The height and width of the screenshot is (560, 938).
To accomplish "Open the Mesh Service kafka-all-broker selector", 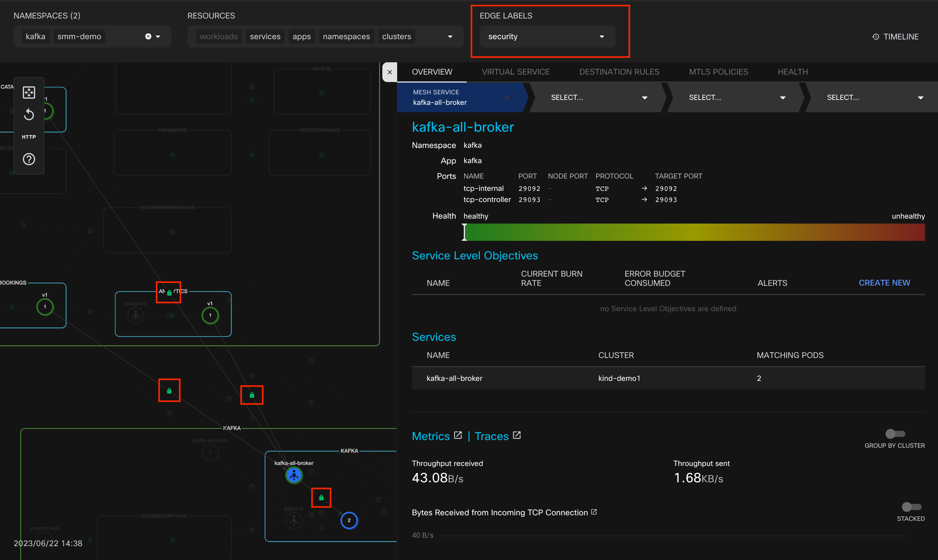I will click(x=461, y=97).
